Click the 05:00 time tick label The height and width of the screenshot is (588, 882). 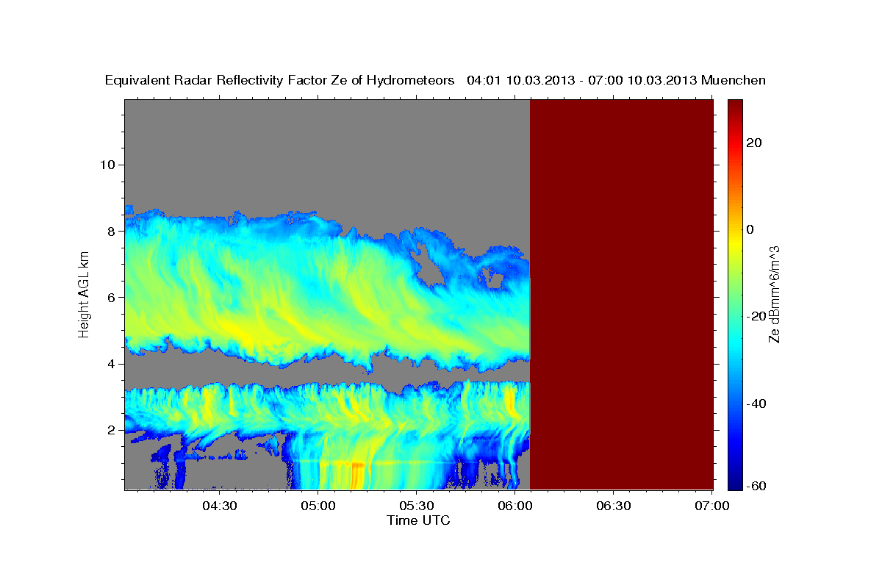point(318,506)
